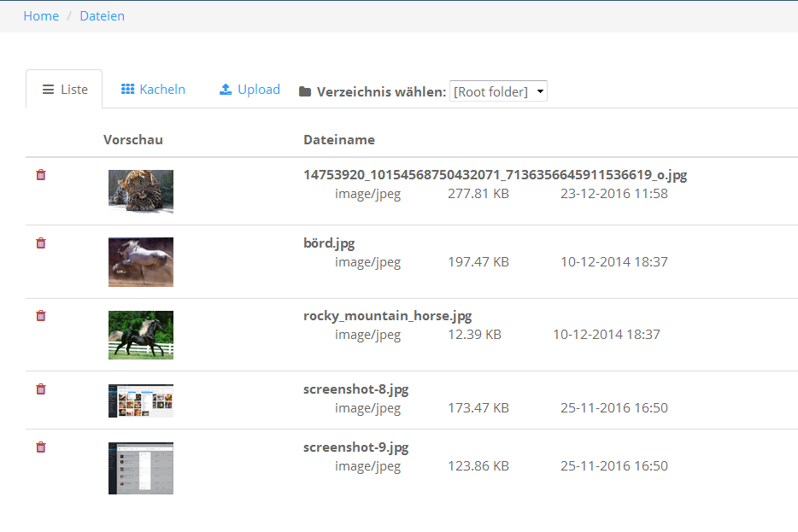Remove screenshot-8.jpg using its trash icon

(41, 389)
